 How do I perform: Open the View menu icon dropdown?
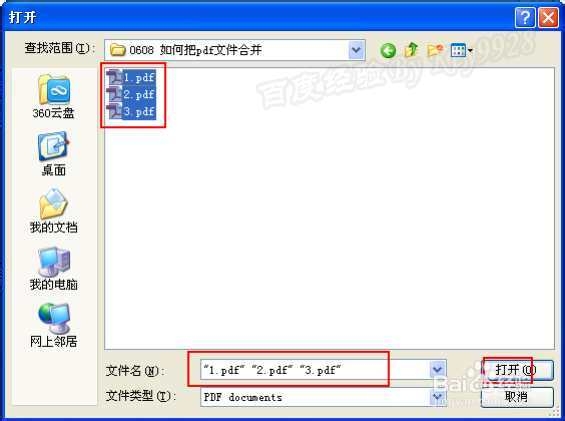(x=462, y=50)
